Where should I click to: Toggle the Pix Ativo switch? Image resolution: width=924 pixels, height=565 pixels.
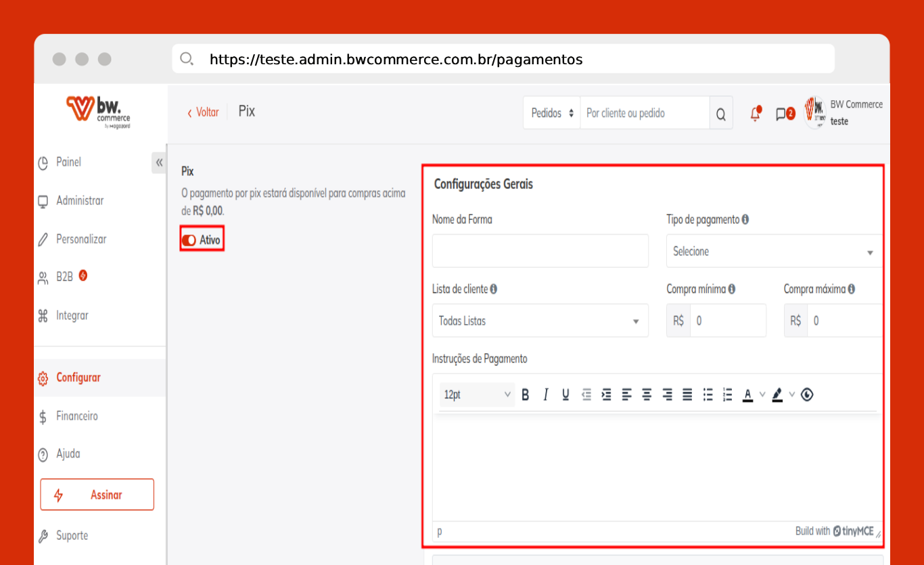[x=189, y=240]
